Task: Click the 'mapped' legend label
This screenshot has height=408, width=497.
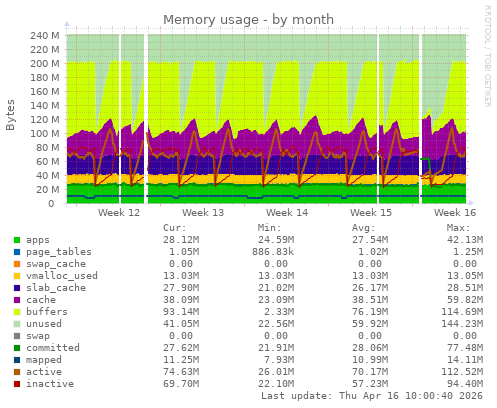Action: 44,360
